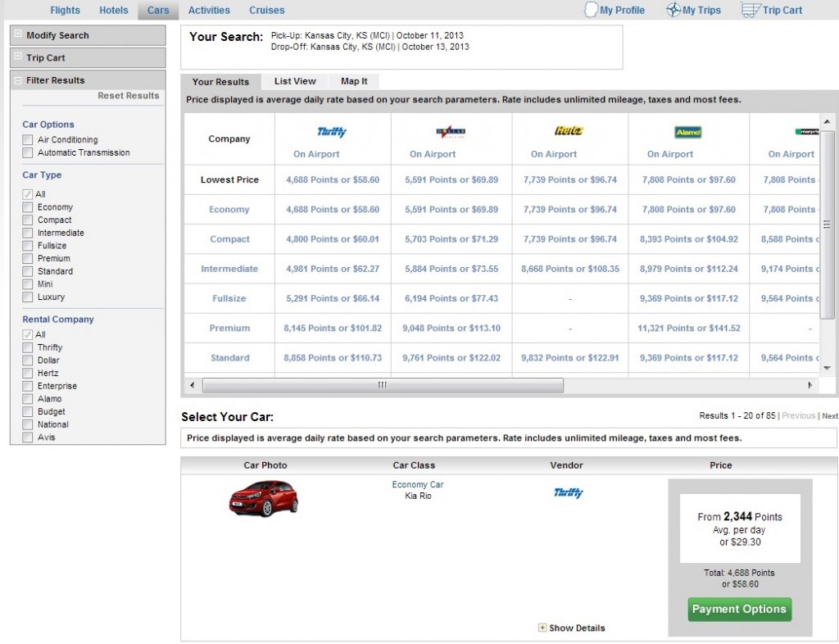
Task: Check the Enterprise rental company
Action: point(27,386)
